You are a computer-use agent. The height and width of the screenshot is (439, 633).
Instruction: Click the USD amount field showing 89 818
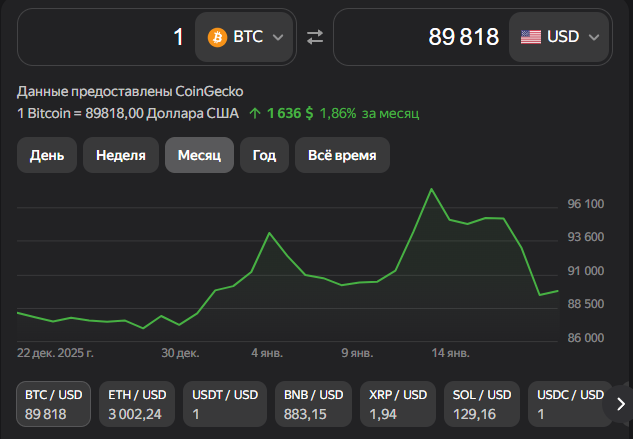pyautogui.click(x=420, y=37)
